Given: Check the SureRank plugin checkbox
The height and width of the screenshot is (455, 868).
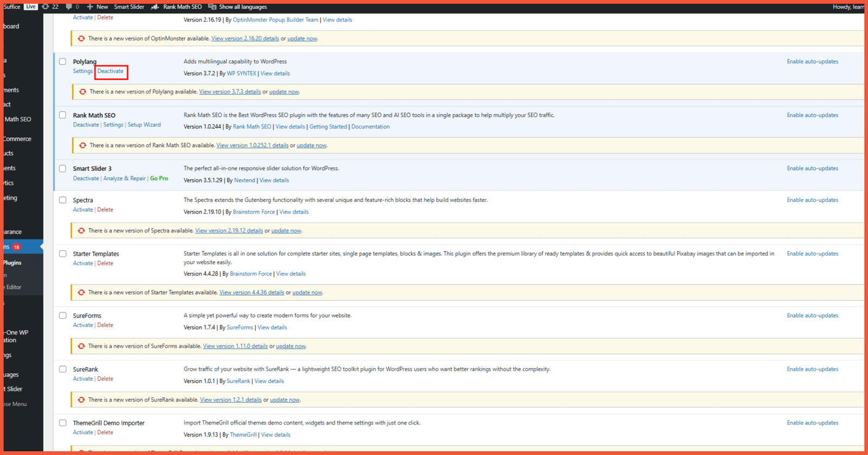Looking at the screenshot, I should [62, 369].
